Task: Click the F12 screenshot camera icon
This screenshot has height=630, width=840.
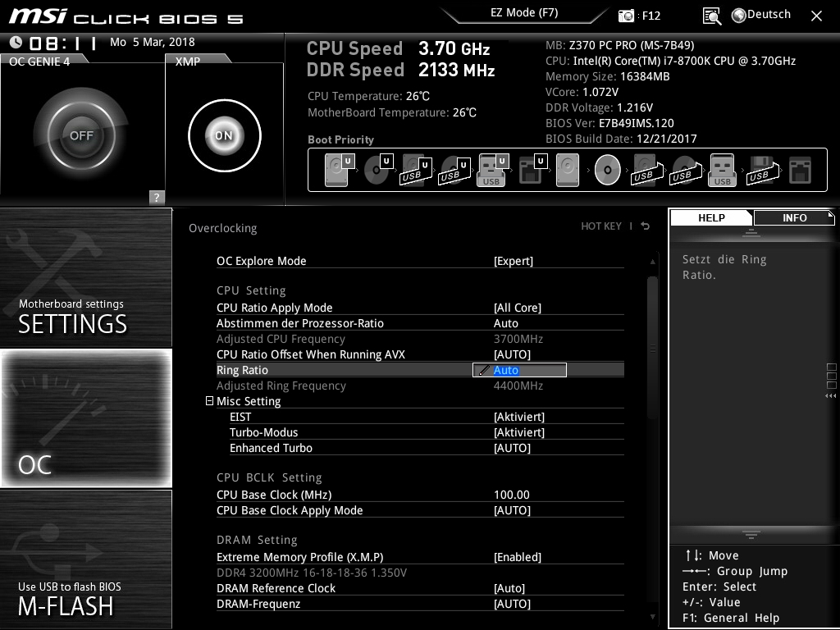Action: 626,16
